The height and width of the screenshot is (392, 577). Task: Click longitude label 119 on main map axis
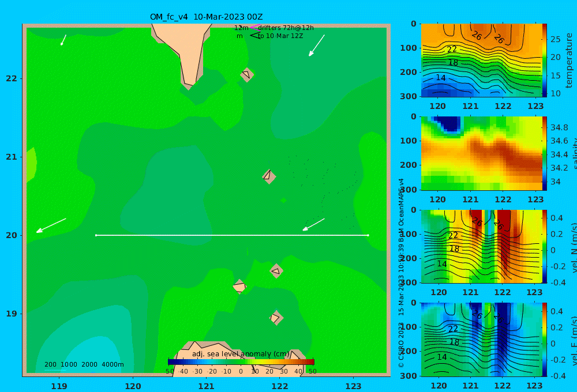[59, 386]
